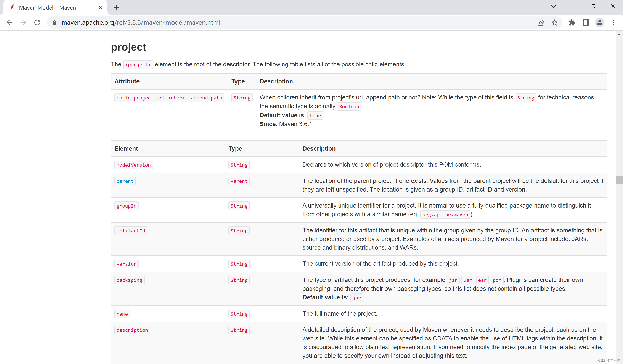Click the vertical scrollbar thumb
This screenshot has width=623, height=364.
point(619,180)
